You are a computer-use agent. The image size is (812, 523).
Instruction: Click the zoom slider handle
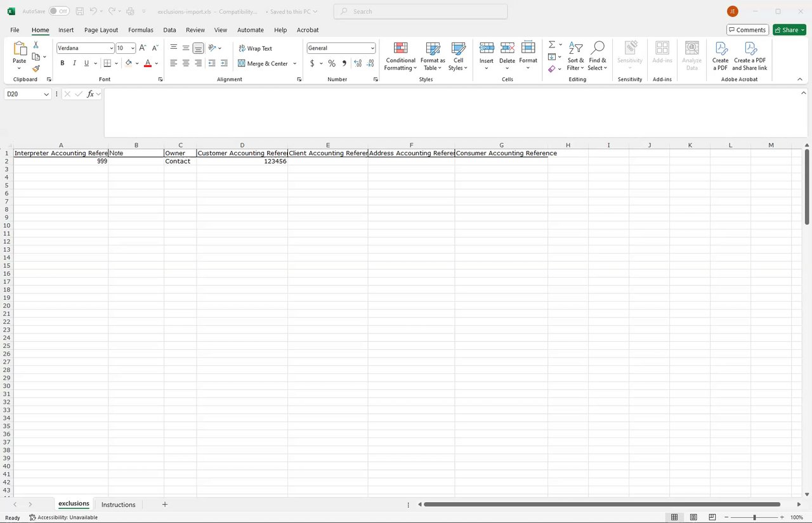click(754, 518)
